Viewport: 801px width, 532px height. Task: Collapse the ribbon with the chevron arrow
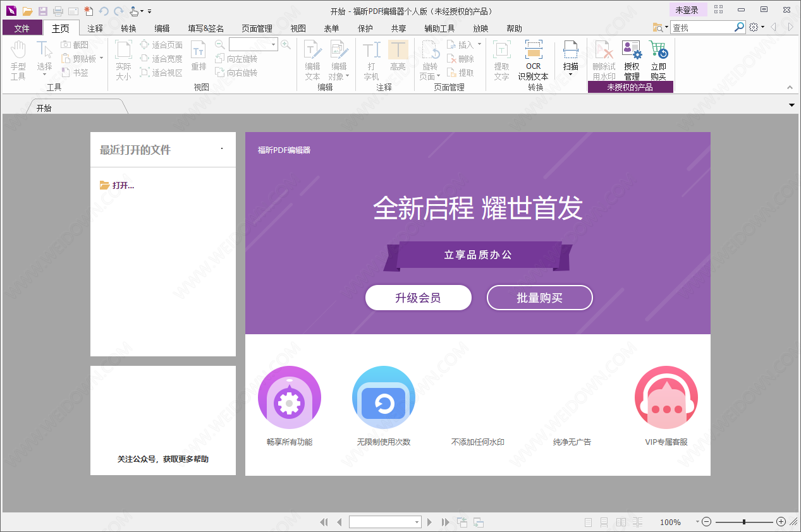[790, 87]
